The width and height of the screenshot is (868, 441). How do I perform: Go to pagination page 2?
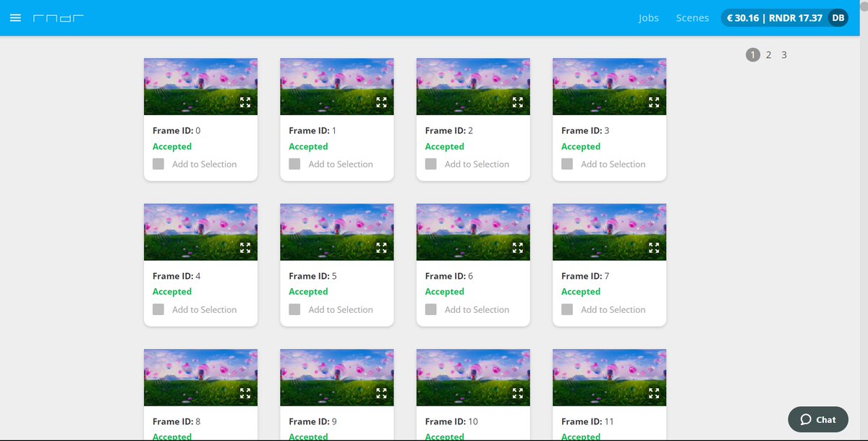(769, 55)
